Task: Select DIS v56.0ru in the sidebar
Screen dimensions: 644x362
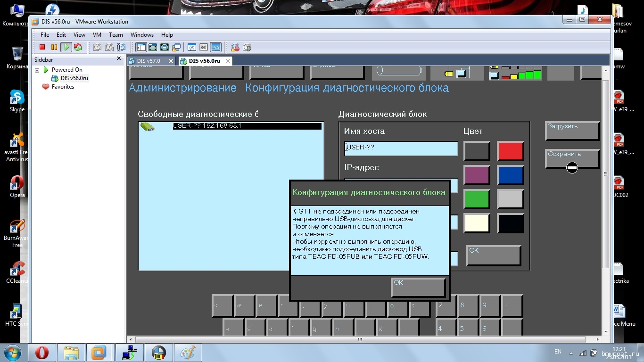Action: tap(74, 78)
